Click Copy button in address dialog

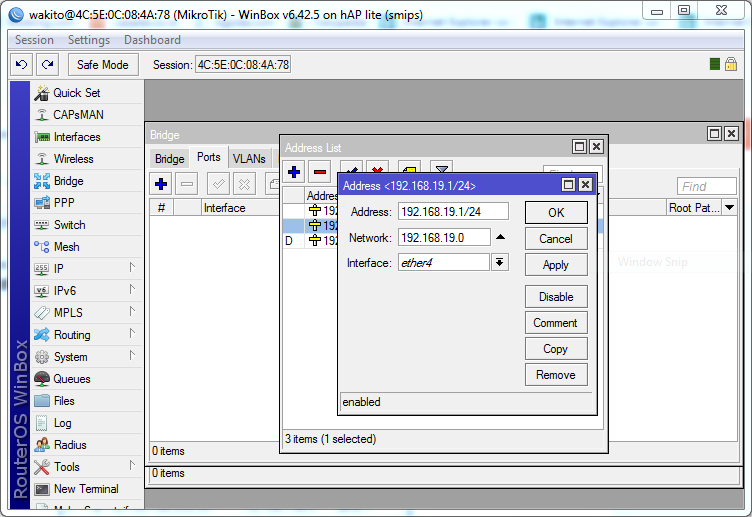tap(556, 349)
